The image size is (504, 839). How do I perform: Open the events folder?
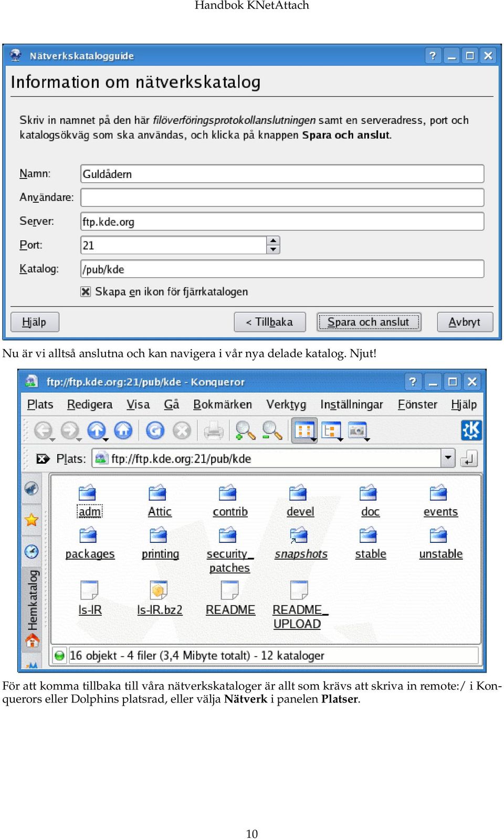pos(440,501)
